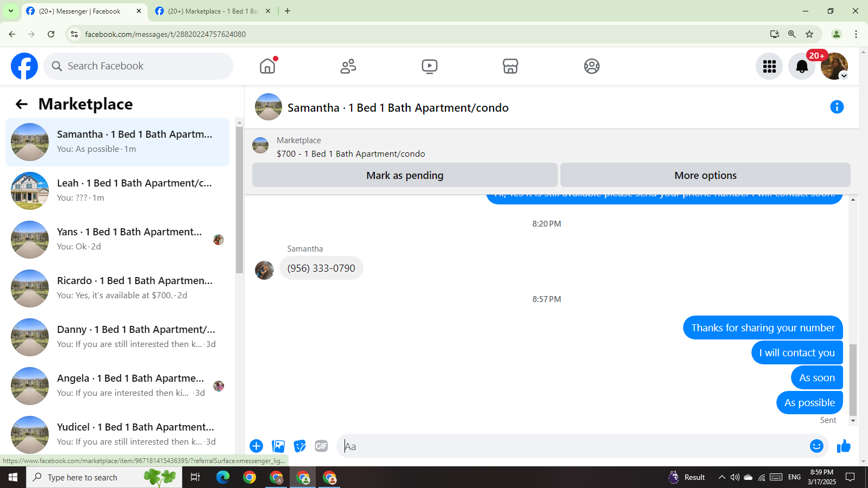Open Leah conversation in the list
Viewport: 868px width, 488px height.
pyautogui.click(x=117, y=191)
